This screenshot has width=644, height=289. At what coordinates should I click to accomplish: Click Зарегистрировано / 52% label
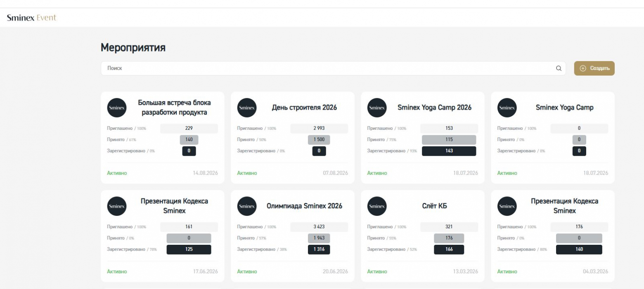coord(392,249)
